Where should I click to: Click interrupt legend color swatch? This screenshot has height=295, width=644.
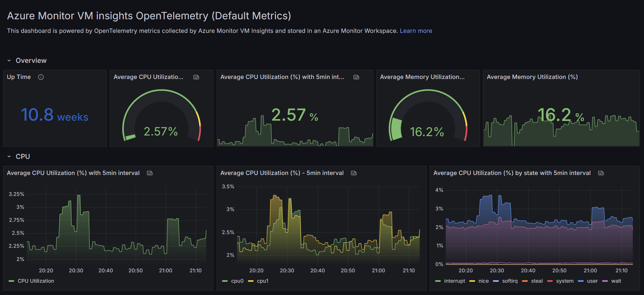click(438, 281)
